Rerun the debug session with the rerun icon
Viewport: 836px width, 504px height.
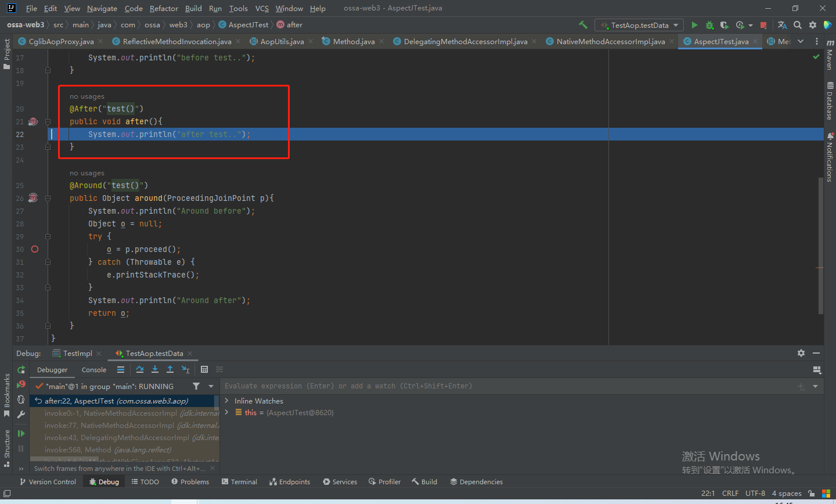[21, 370]
